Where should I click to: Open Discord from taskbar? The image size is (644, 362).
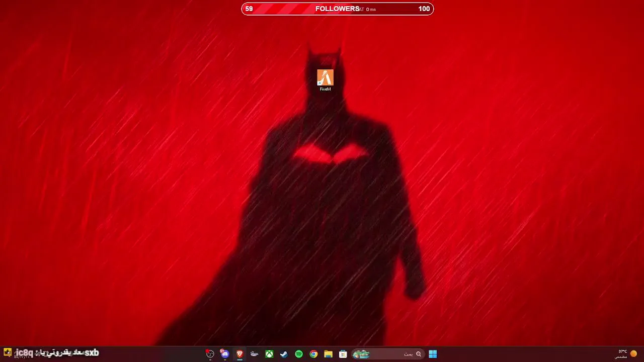click(224, 354)
